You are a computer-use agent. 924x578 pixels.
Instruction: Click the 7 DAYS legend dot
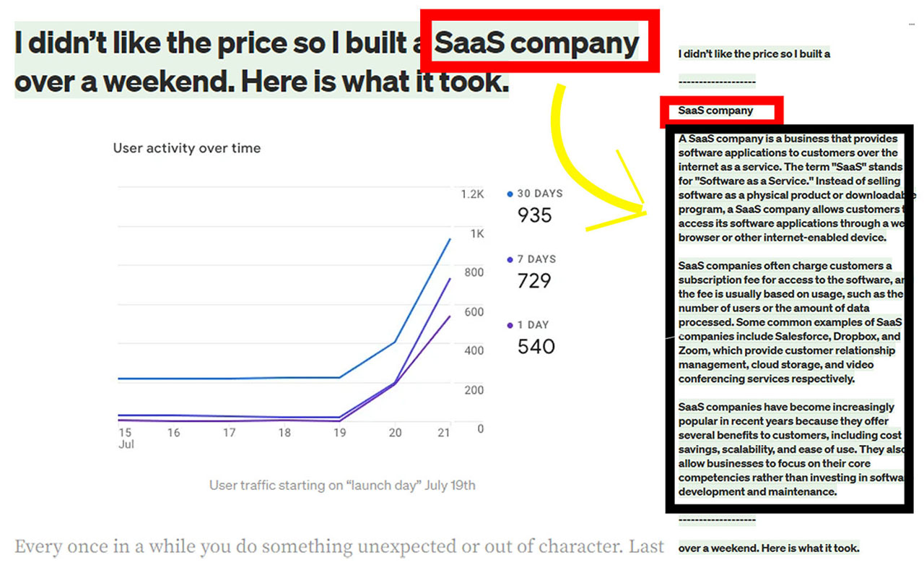pos(510,259)
